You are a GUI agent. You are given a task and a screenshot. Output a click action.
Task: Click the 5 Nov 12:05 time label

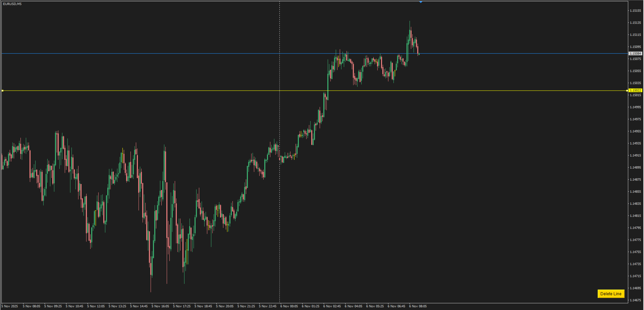pos(96,306)
